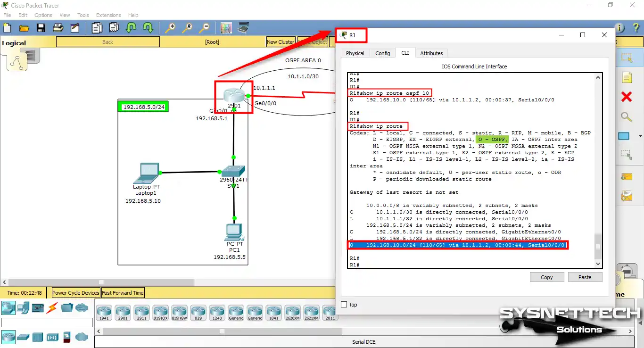
Task: Open the drawing palette icon
Action: (x=226, y=28)
